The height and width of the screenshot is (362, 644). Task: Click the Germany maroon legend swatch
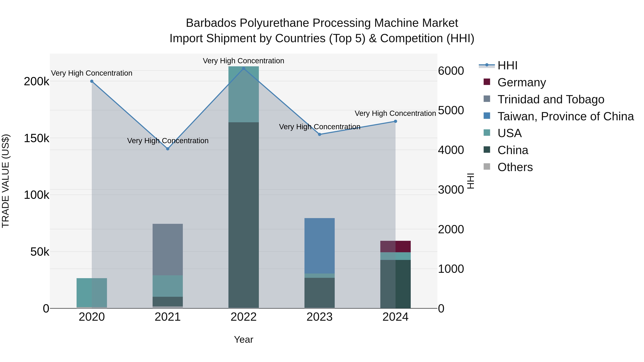[487, 82]
